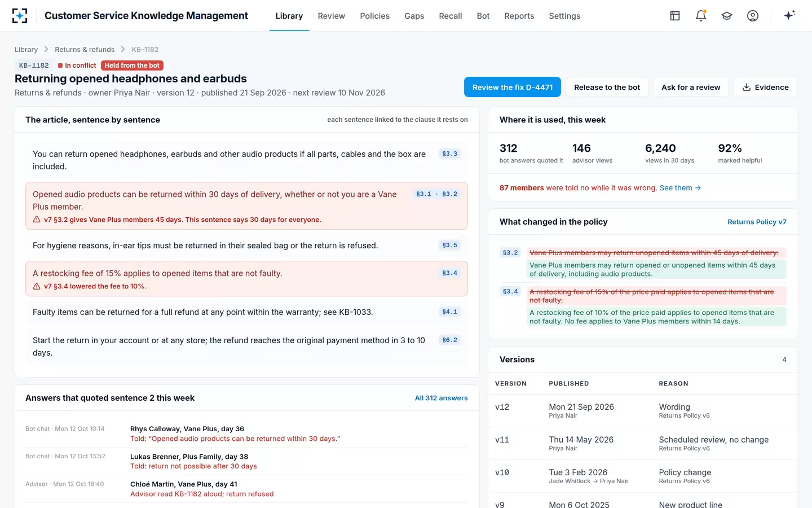812x508 pixels.
Task: Click the §4.1 clause tag on faulty items sentence
Action: pos(450,312)
